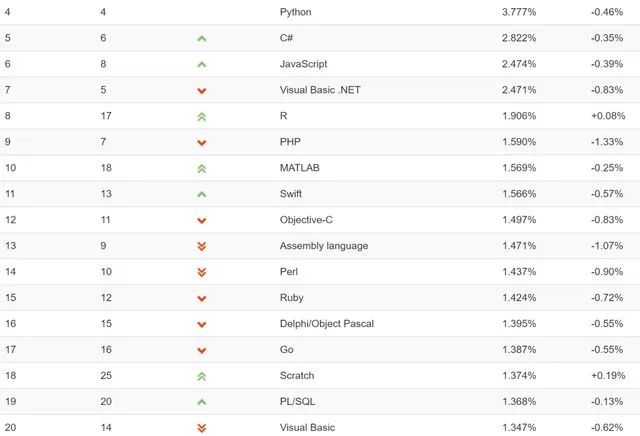
Task: Click the Ruby language name
Action: pos(292,298)
